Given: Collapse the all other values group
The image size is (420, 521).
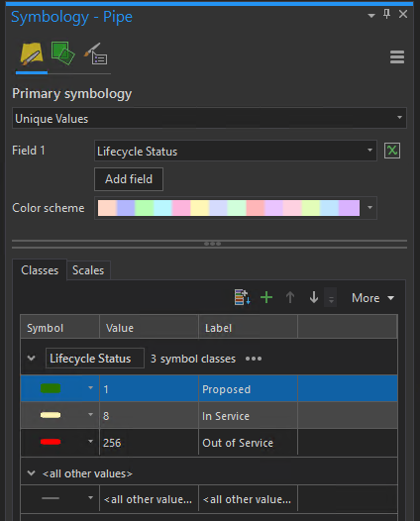Looking at the screenshot, I should coord(32,473).
